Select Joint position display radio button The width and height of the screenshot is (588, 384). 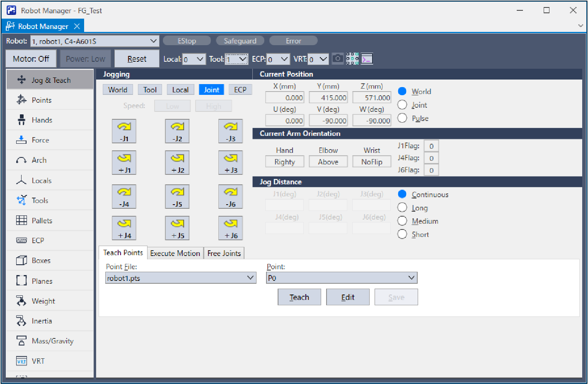point(402,105)
